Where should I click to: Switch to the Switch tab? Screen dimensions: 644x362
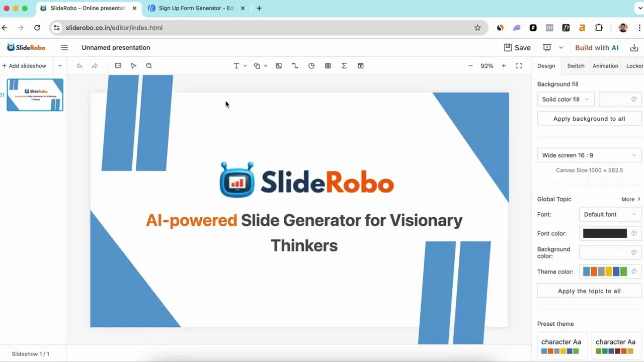pyautogui.click(x=576, y=66)
